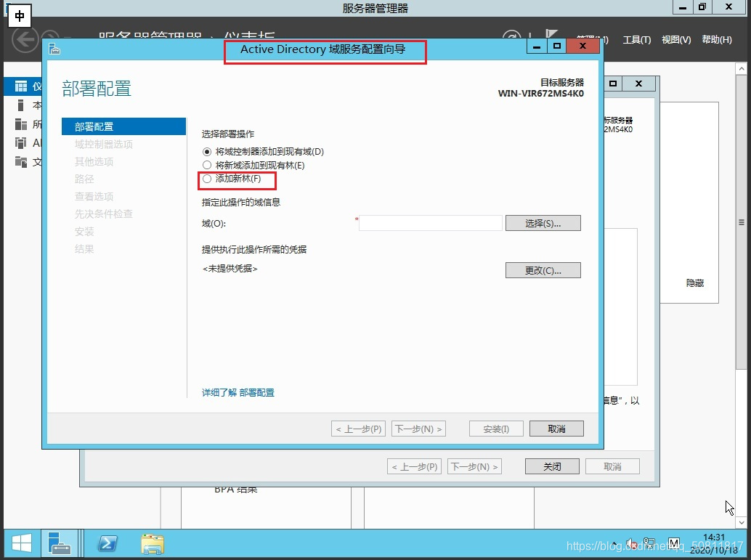The width and height of the screenshot is (751, 560).
Task: Click the 隐藏 link in Server Manager
Action: [x=695, y=283]
